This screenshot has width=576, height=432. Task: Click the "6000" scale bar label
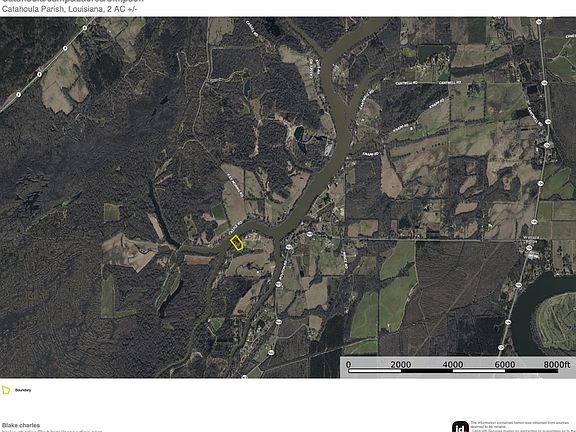point(505,364)
